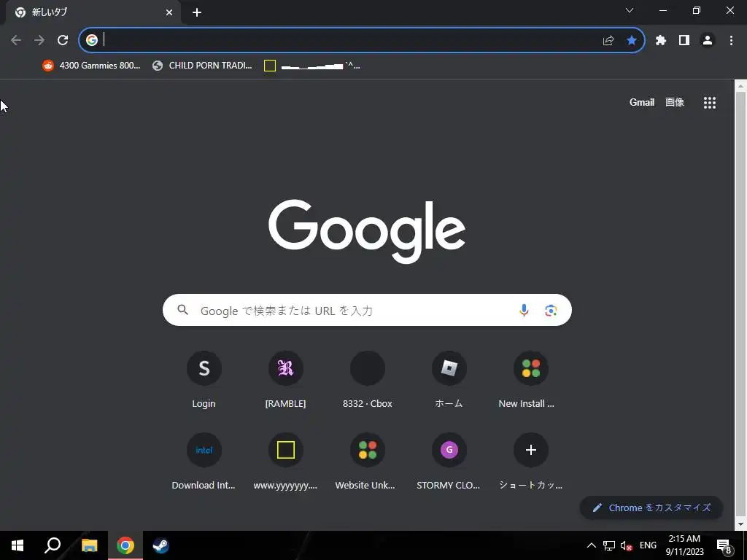Image resolution: width=747 pixels, height=560 pixels.
Task: Click the page scrollbar down arrow
Action: (x=740, y=524)
